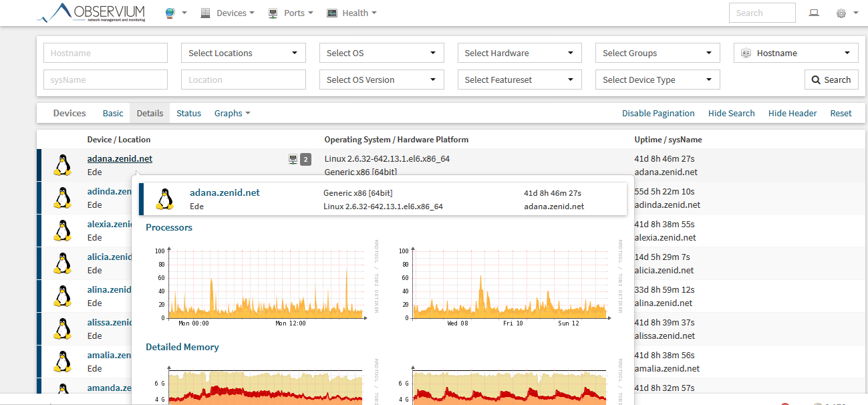Click sysName alina.zenid.net in the table
The image size is (868, 405).
click(x=664, y=303)
